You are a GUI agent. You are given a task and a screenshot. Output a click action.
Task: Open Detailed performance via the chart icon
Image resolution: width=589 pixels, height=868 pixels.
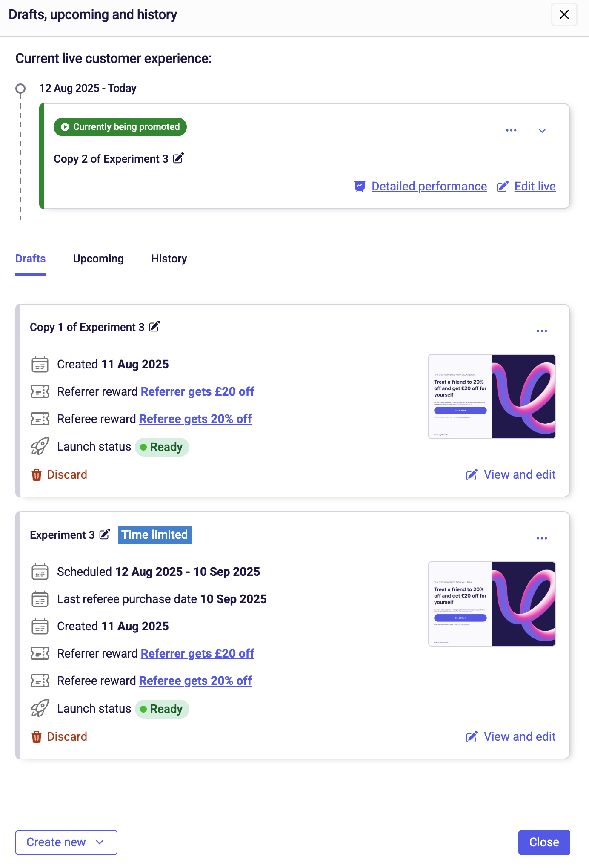(360, 186)
